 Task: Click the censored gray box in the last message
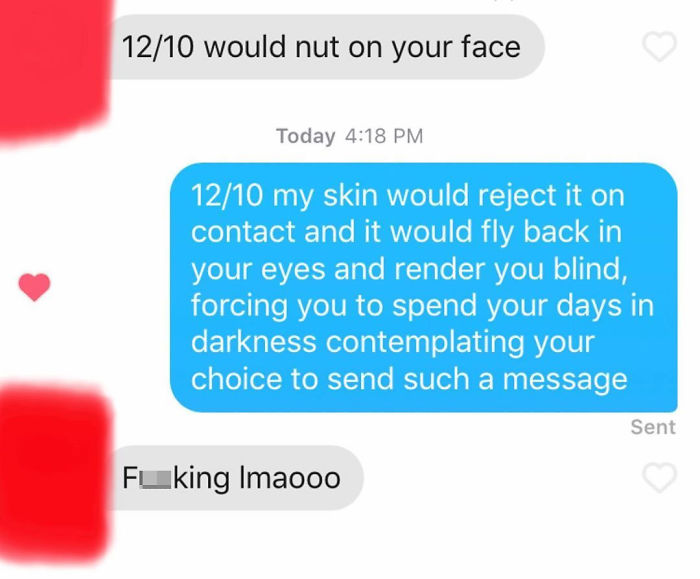[x=155, y=479]
